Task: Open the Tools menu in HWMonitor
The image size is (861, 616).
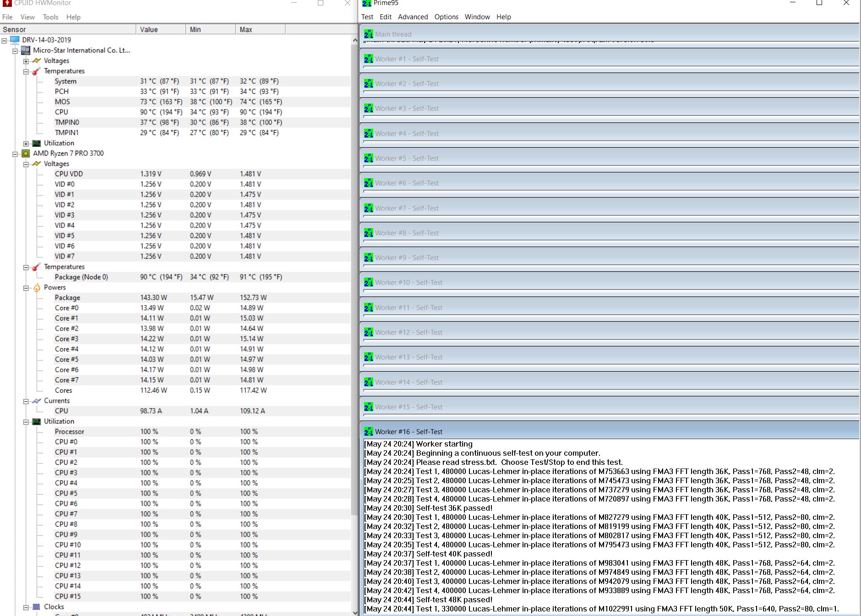Action: tap(50, 17)
